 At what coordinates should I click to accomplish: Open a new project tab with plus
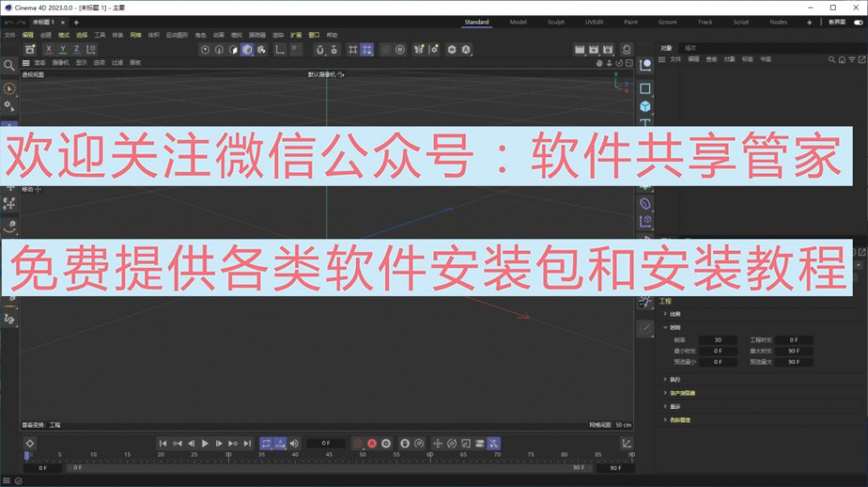click(76, 22)
